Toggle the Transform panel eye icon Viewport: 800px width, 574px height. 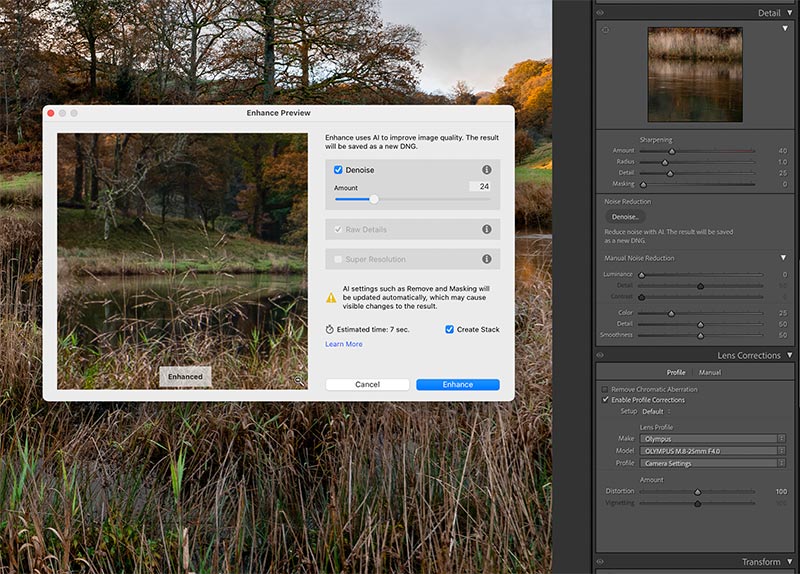(601, 562)
